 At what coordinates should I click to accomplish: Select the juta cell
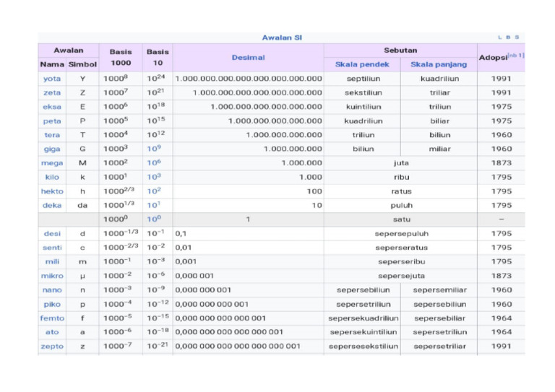401,163
